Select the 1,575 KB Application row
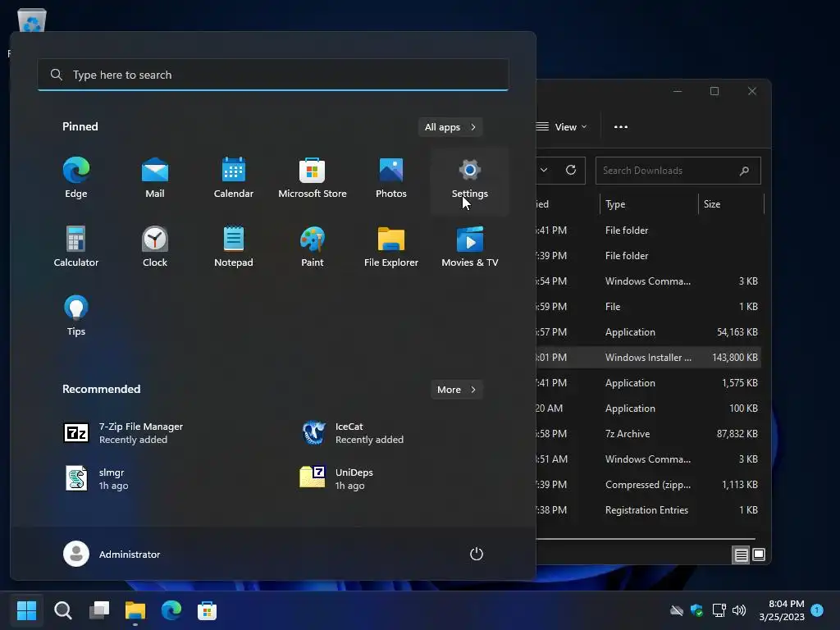 click(648, 383)
